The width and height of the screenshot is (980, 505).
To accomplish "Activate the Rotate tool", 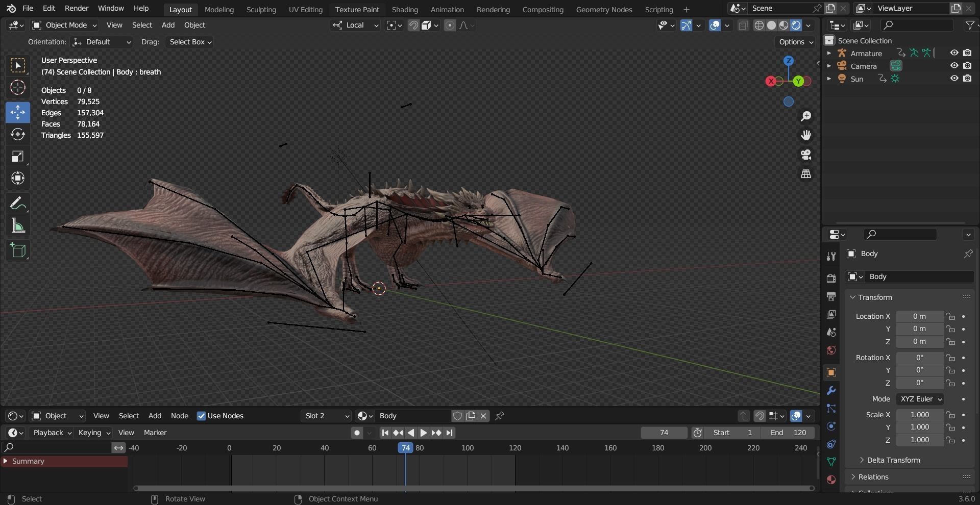I will (x=18, y=134).
